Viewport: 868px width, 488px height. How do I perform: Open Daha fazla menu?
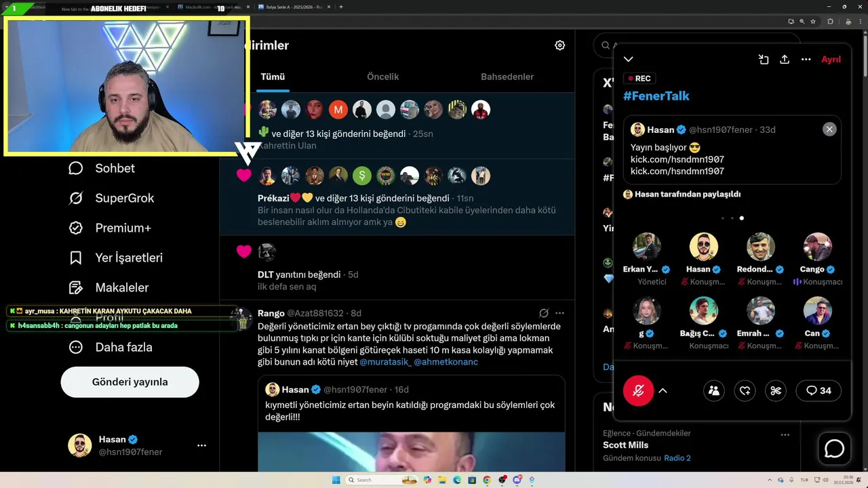[110, 347]
